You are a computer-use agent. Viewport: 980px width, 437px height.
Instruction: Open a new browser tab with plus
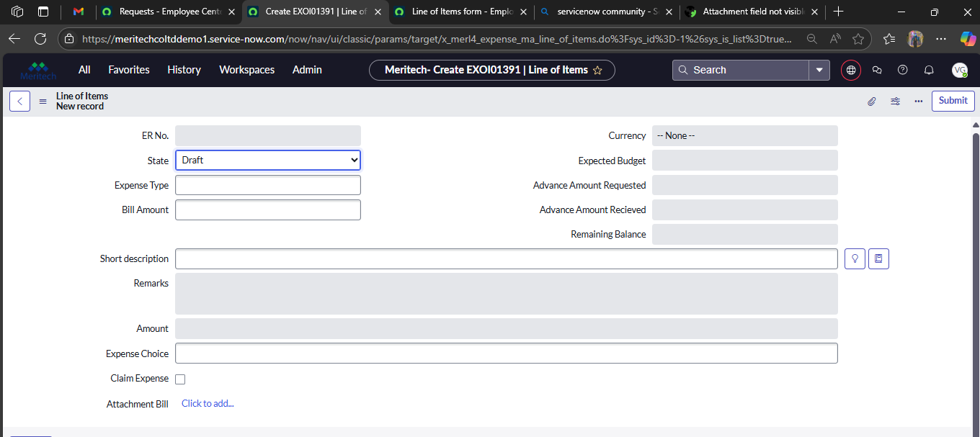coord(838,12)
